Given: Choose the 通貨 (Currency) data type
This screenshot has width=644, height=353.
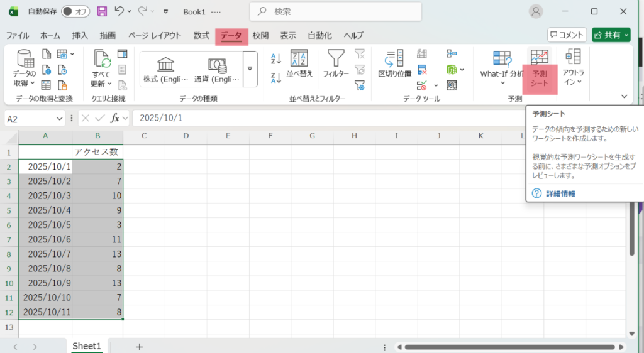Looking at the screenshot, I should click(x=217, y=69).
